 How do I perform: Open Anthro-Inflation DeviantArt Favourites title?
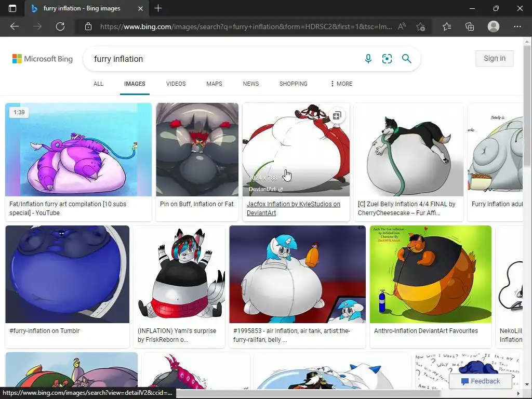point(426,331)
